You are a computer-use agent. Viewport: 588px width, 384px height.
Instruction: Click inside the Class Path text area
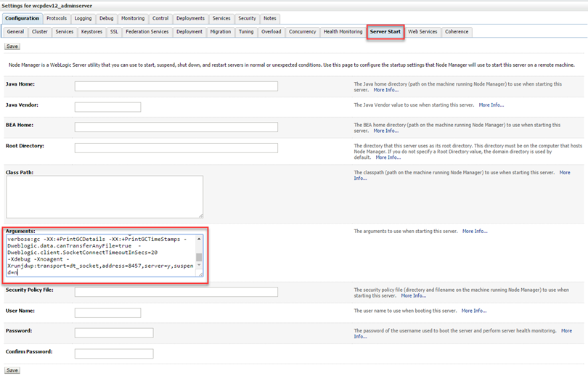(x=105, y=197)
